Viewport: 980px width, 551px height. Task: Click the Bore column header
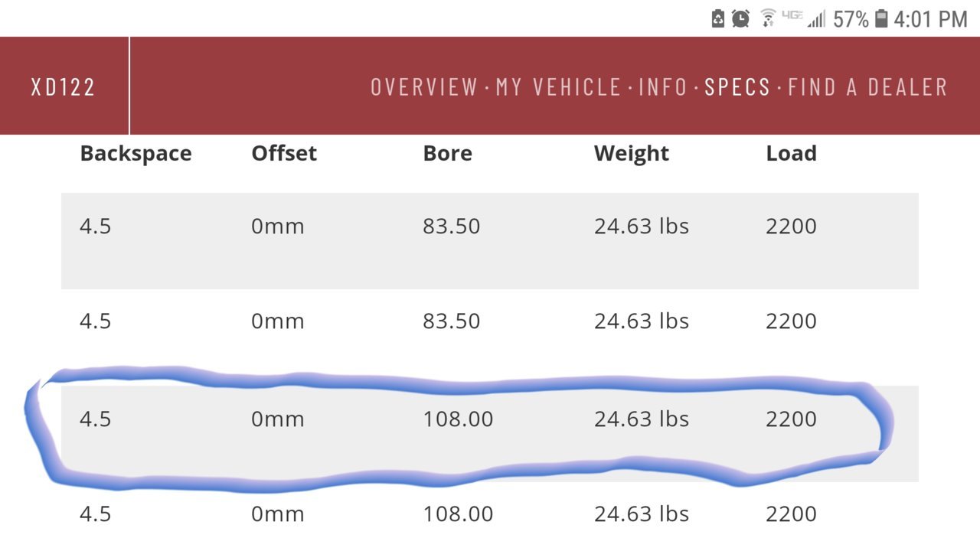click(447, 153)
